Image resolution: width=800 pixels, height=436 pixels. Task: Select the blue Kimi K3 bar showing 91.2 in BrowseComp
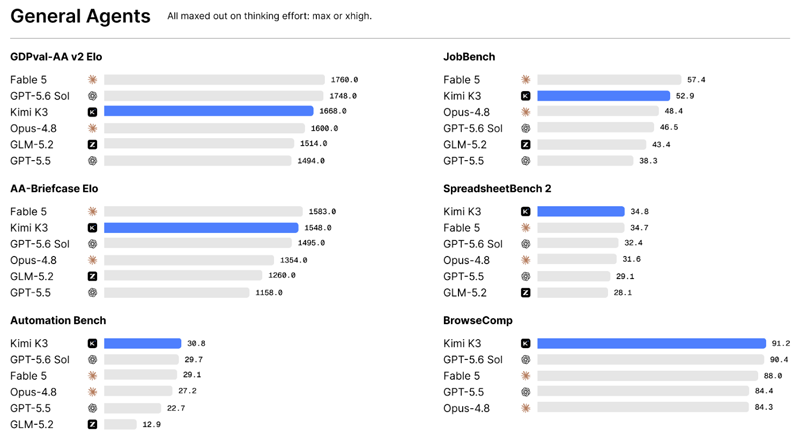click(652, 343)
